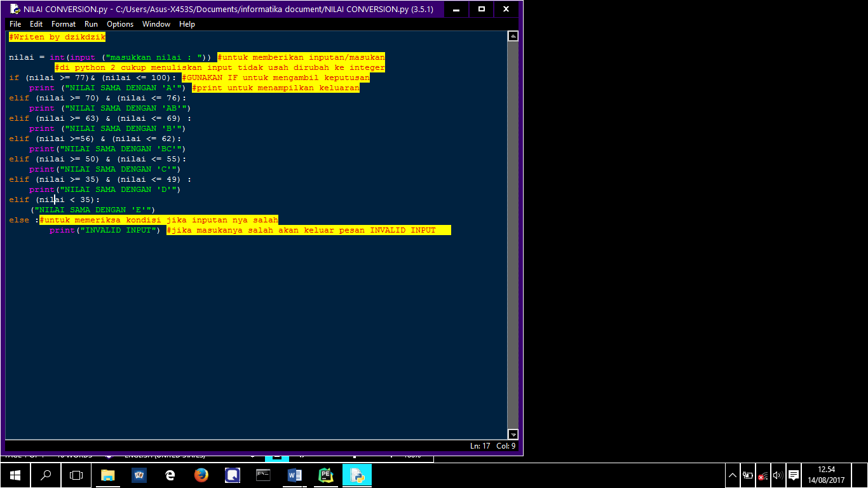Viewport: 868px width, 488px height.
Task: Click the comment starting '#di python 2 cukup'
Action: pos(220,67)
